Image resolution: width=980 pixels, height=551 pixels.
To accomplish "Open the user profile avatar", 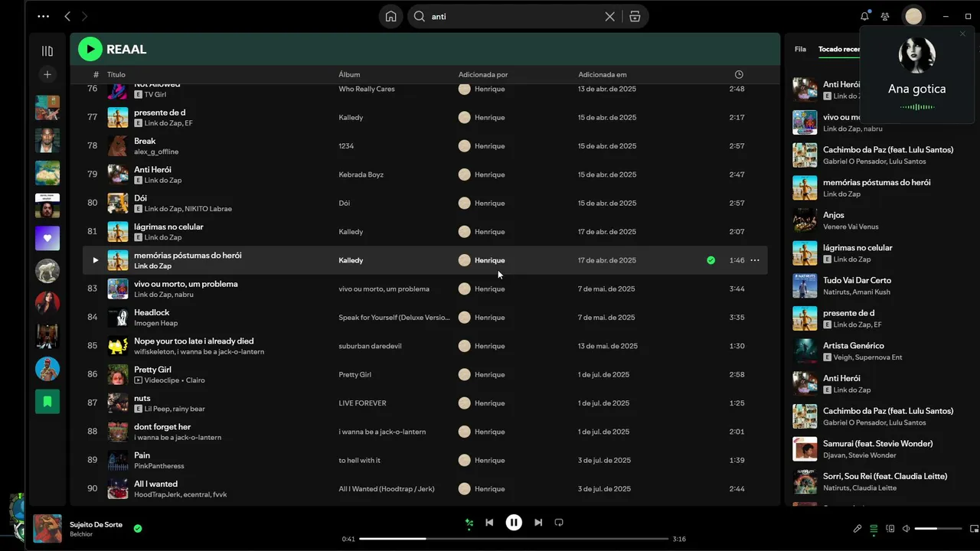I will point(913,16).
